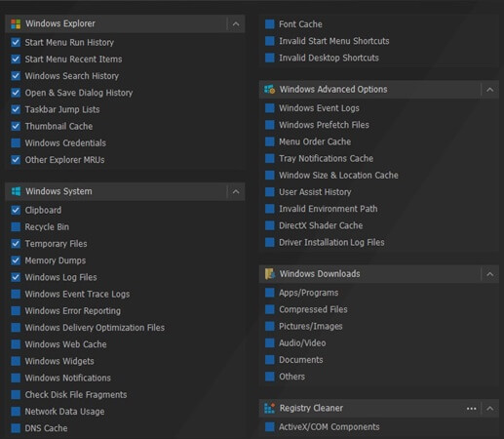This screenshot has width=504, height=439.
Task: Check Check Disk File Fragments
Action: 16,394
